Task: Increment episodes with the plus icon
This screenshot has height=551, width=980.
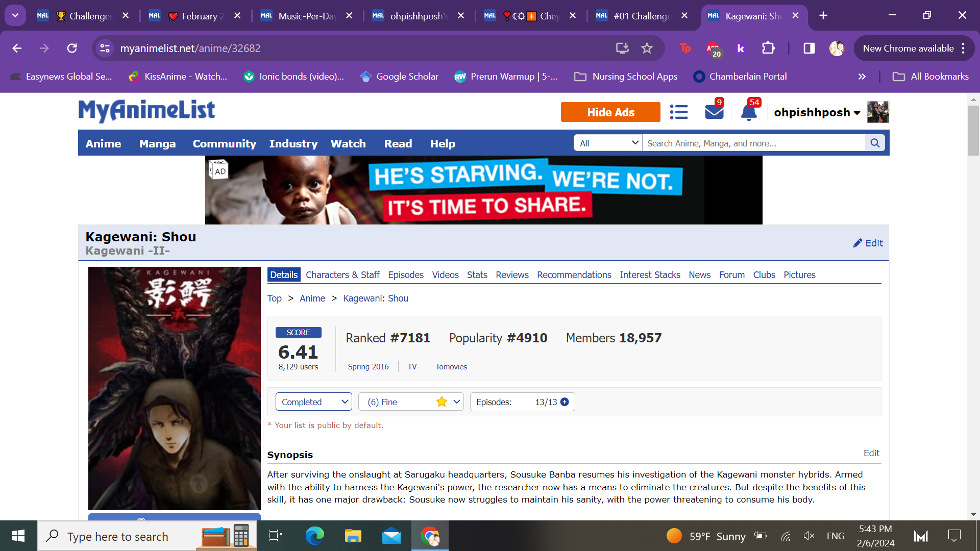Action: 565,402
